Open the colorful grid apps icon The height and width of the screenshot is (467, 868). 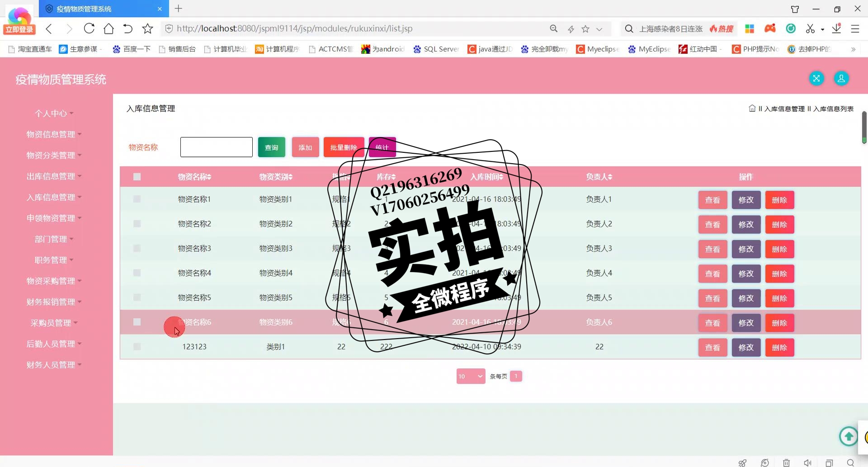coord(750,29)
